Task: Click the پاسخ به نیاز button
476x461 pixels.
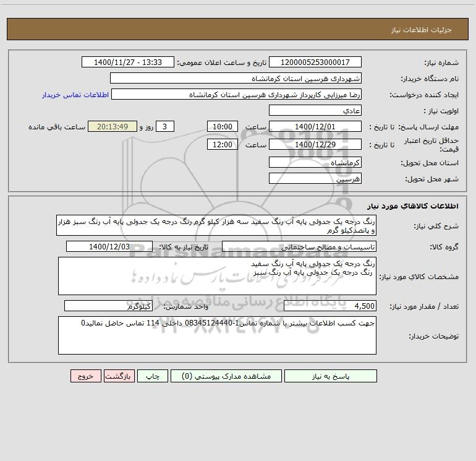Action: (331, 376)
